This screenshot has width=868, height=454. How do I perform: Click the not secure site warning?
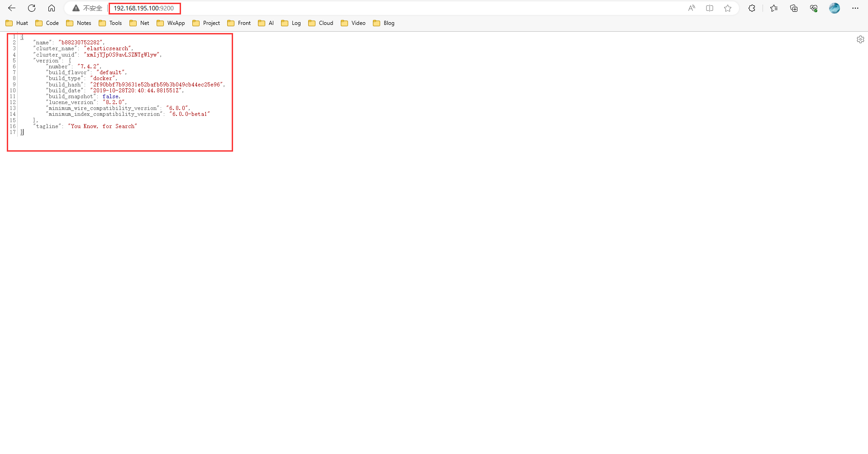point(87,8)
